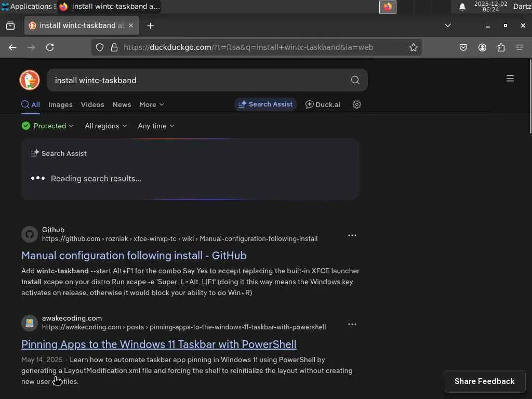
Task: Click the Search Assist panel heading
Action: coord(59,153)
